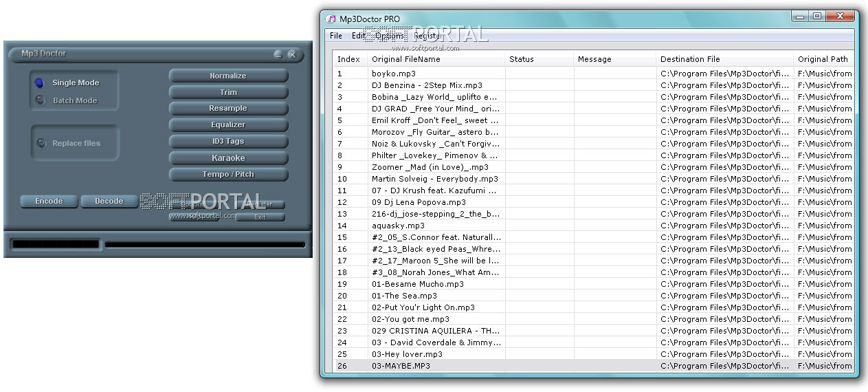Click the Mp3Doctor PRO title bar music icon
Viewport: 868px width, 392px height.
coord(331,19)
